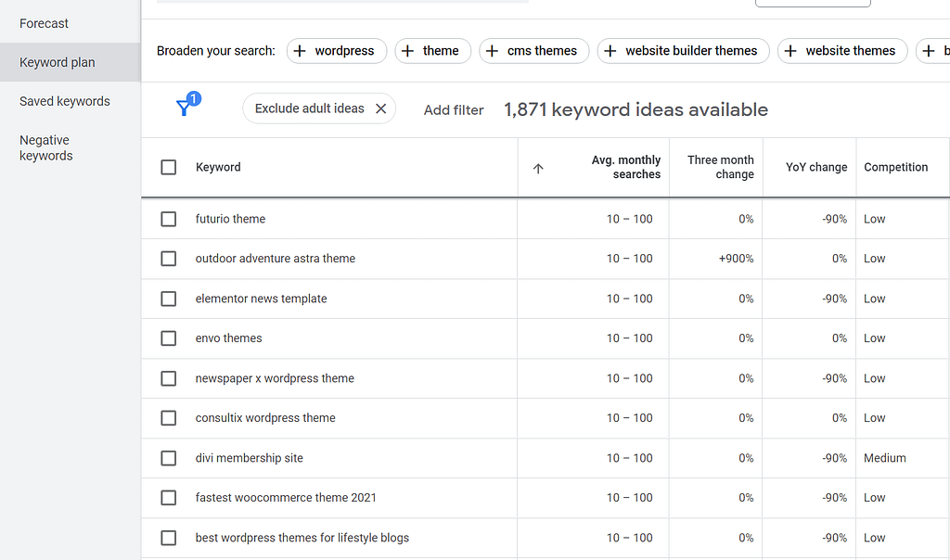
Task: Select 'best wordpress themes for lifestyle blogs' checkbox
Action: [169, 538]
